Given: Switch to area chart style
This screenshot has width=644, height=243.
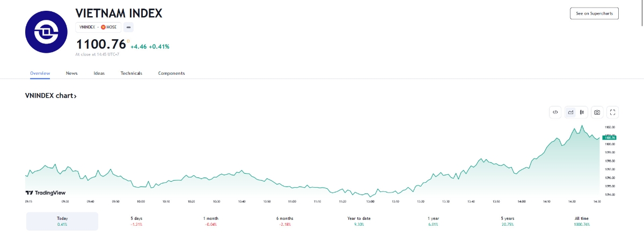Looking at the screenshot, I should pyautogui.click(x=570, y=112).
